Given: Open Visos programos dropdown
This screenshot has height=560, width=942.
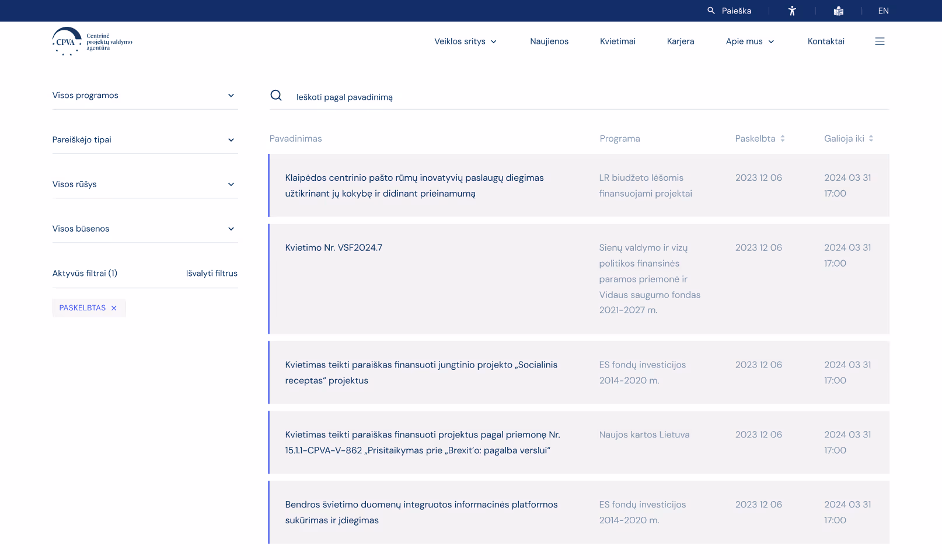Looking at the screenshot, I should [145, 96].
